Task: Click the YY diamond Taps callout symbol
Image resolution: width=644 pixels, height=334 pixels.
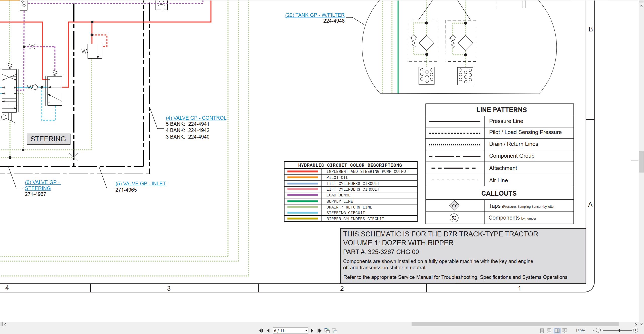Action: click(454, 205)
